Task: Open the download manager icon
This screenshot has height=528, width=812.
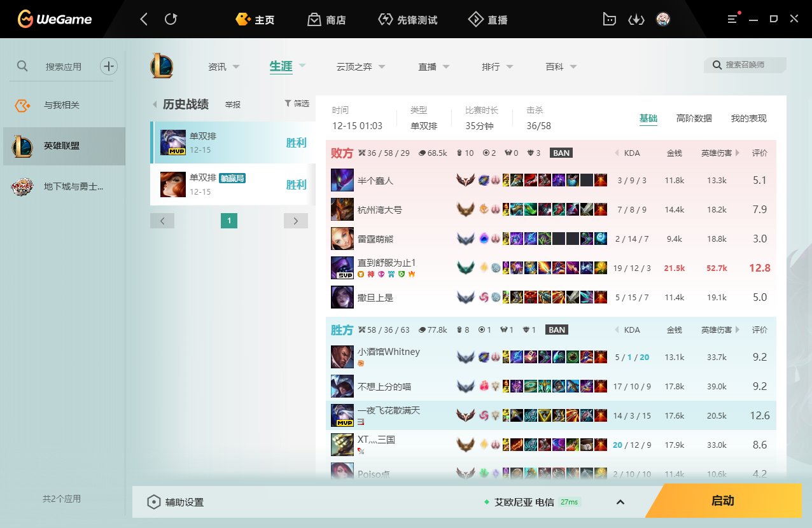Action: pyautogui.click(x=636, y=19)
